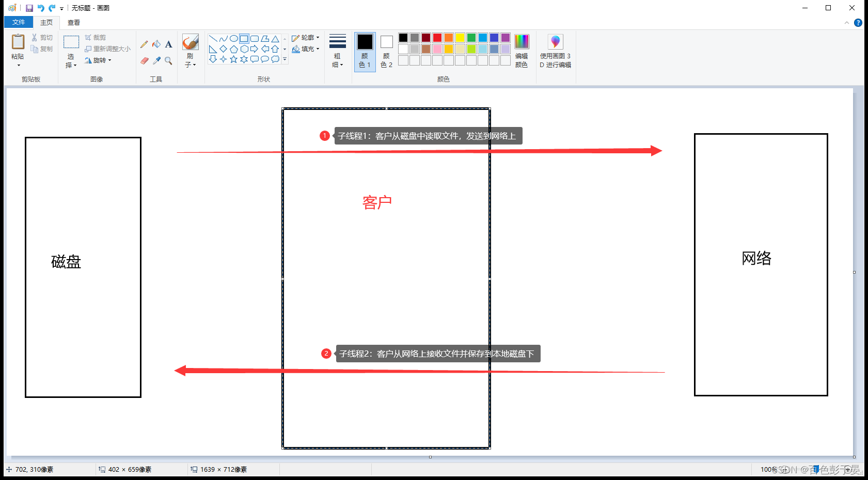This screenshot has width=868, height=480.
Task: Click the rectangular selection (选择) icon
Action: click(71, 42)
